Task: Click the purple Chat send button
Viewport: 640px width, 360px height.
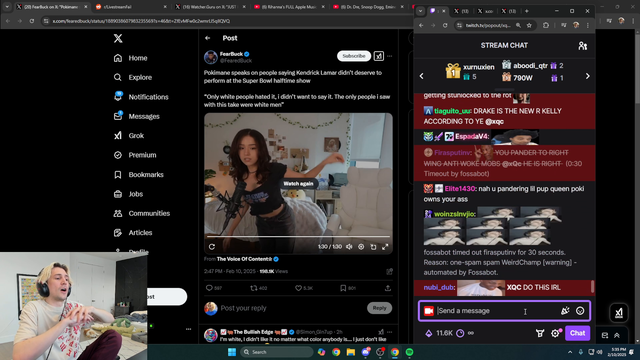Action: pos(578,333)
